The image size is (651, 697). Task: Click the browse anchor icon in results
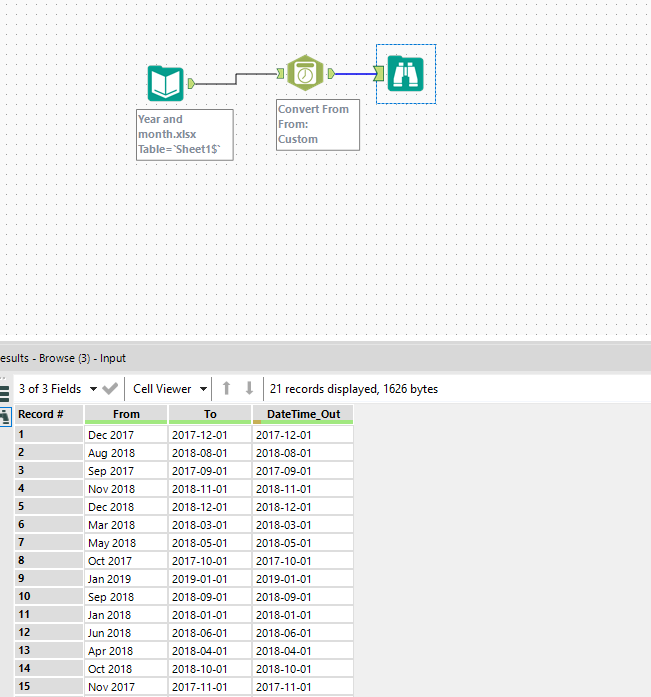click(5, 417)
